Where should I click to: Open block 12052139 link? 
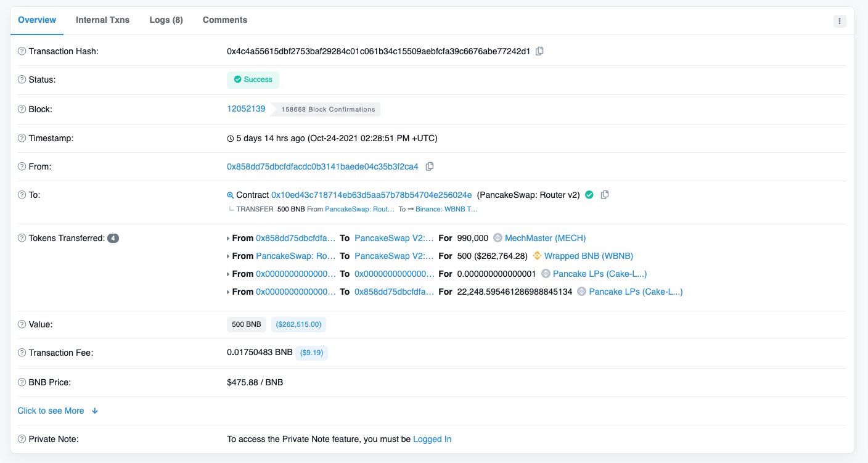246,109
